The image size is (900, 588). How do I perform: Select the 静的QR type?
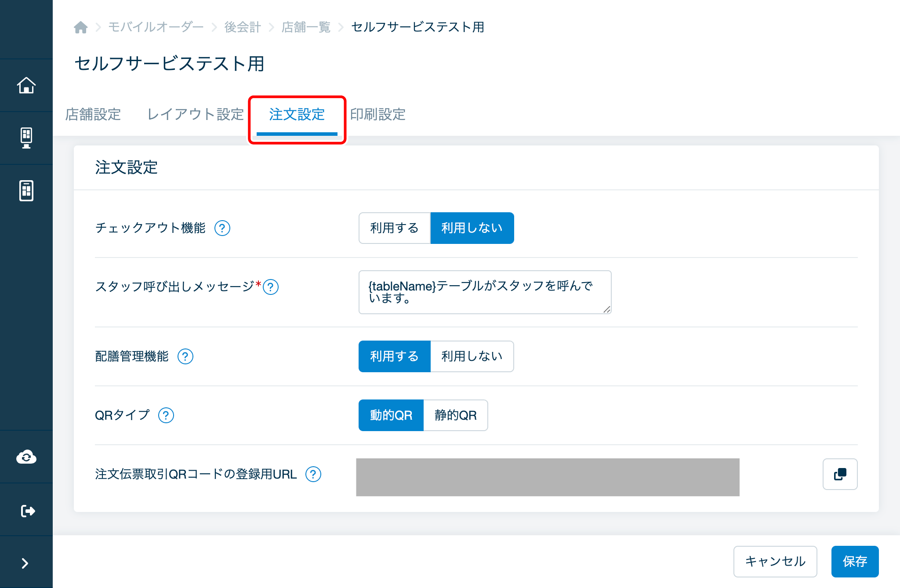point(455,415)
